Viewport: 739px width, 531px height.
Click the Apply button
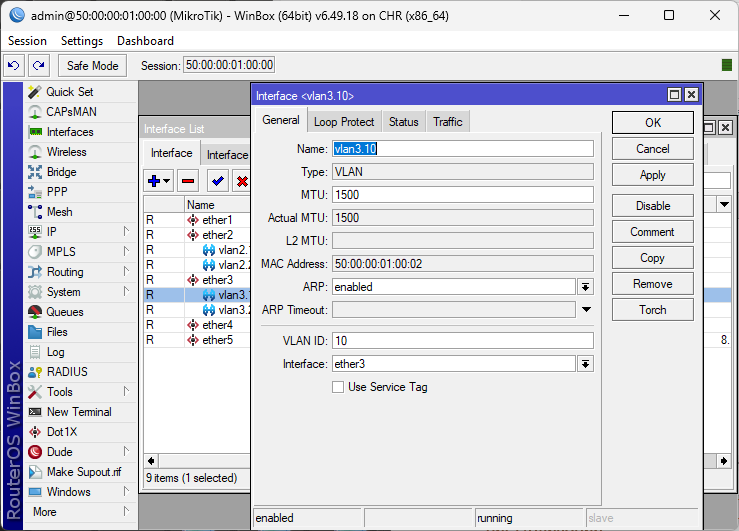[652, 175]
